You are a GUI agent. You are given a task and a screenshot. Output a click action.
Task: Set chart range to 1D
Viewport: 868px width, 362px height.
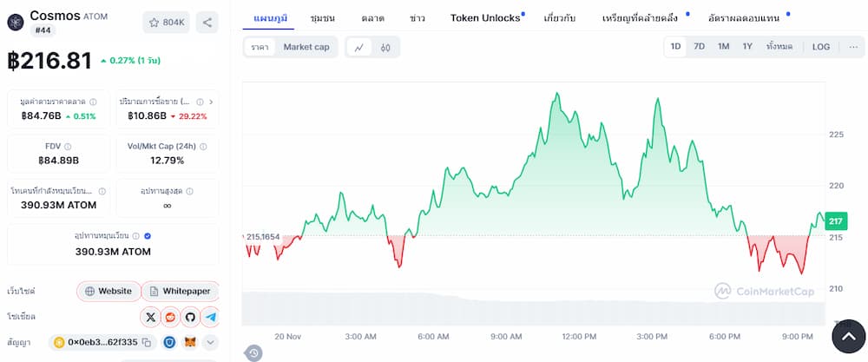point(675,47)
